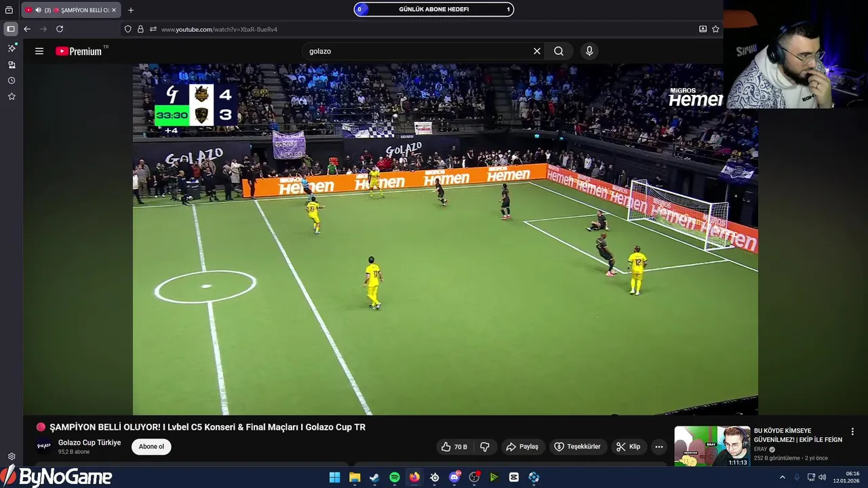Open options menu for the ERAY video
Screen dimensions: 868x488
(x=852, y=432)
